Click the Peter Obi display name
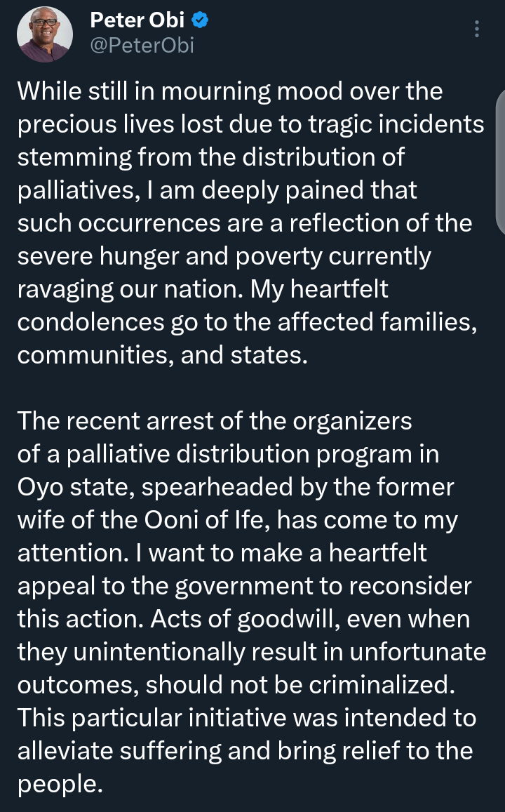Screen dimensions: 505x812 coord(137,20)
